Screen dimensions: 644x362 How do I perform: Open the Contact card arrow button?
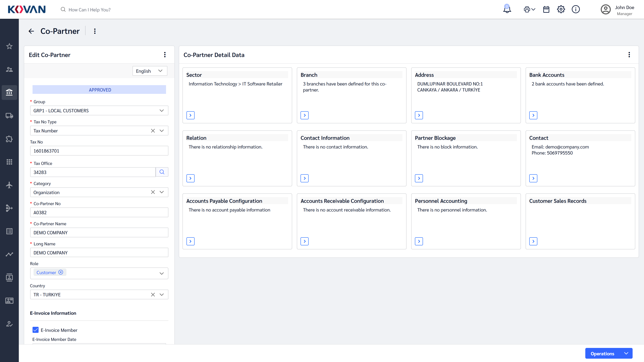click(533, 178)
